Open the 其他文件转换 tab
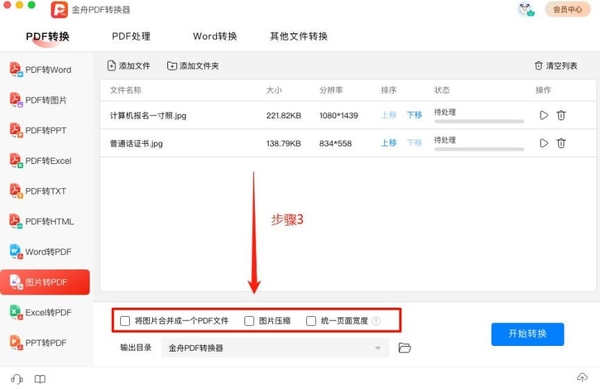 (299, 36)
